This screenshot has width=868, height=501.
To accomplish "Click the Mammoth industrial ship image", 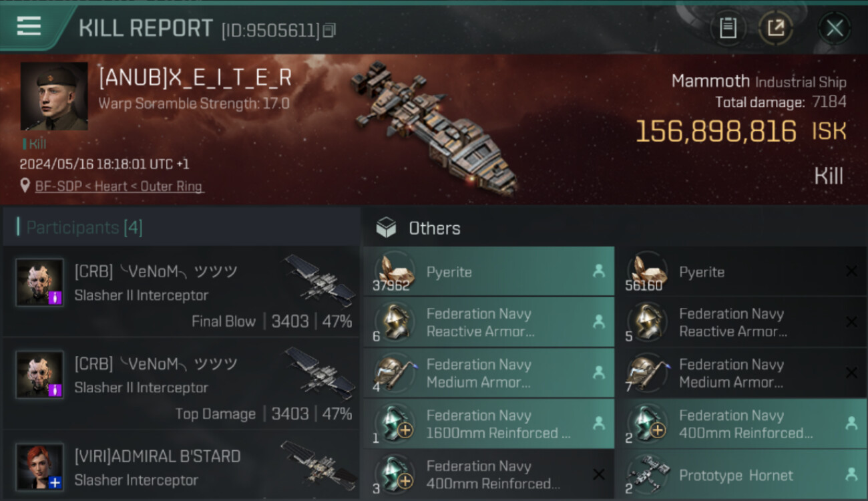I will 434,127.
